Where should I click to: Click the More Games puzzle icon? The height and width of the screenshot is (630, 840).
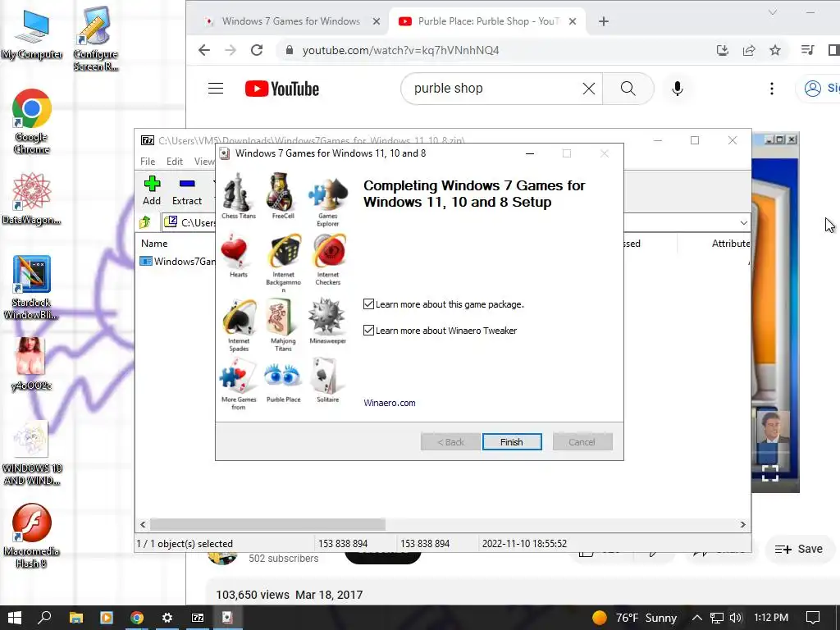[x=238, y=376]
